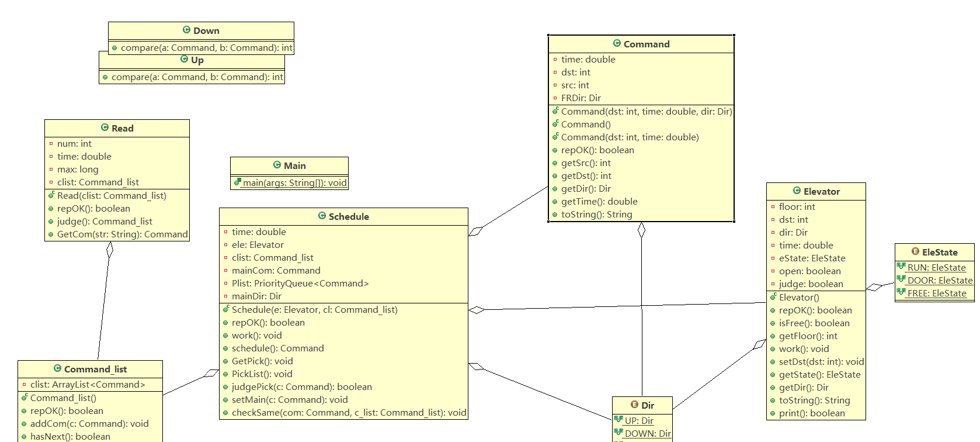
Task: Click the 'hasNext(): boolean' method
Action: tap(70, 436)
